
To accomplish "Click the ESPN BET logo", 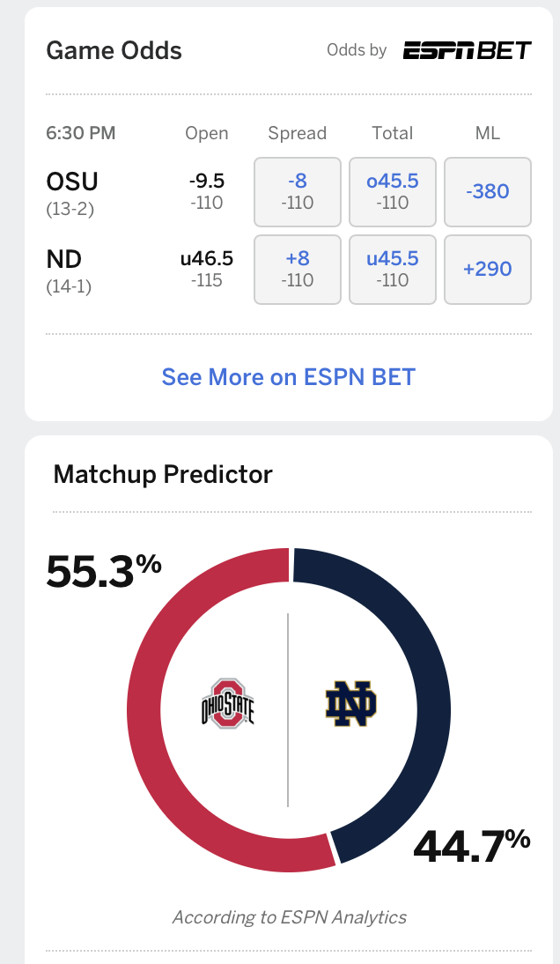I will pos(467,50).
